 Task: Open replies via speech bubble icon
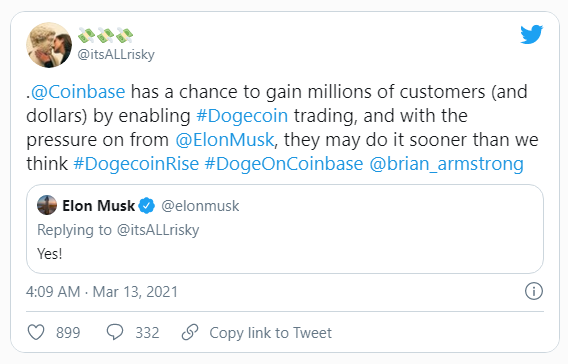click(x=115, y=332)
